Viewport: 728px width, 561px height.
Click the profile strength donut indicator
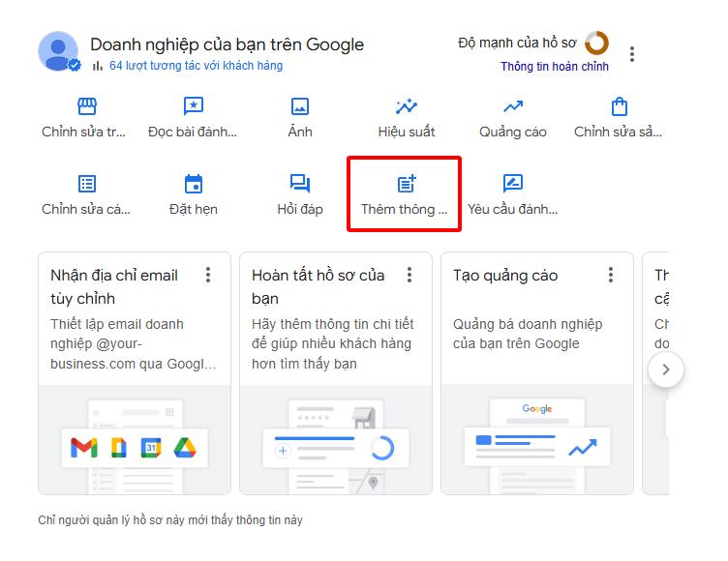596,43
